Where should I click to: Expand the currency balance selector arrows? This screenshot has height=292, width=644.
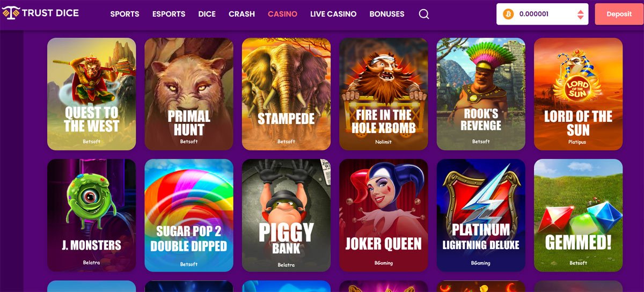pos(580,14)
